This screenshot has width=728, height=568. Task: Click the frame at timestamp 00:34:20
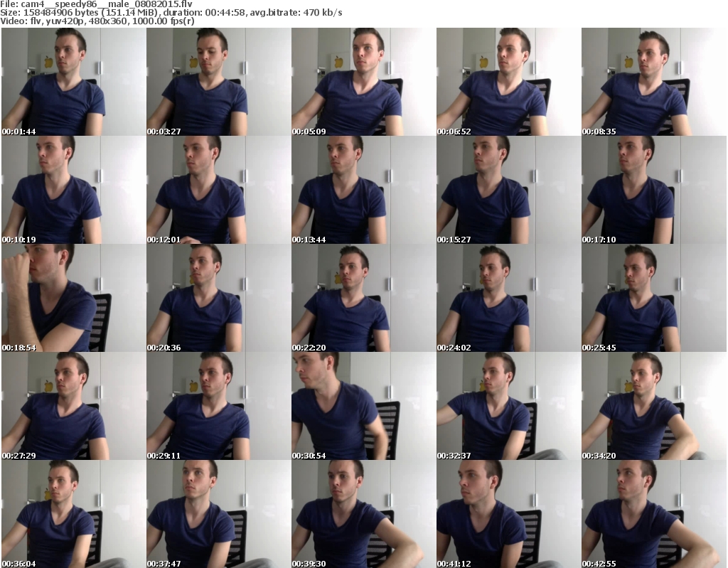pos(654,406)
